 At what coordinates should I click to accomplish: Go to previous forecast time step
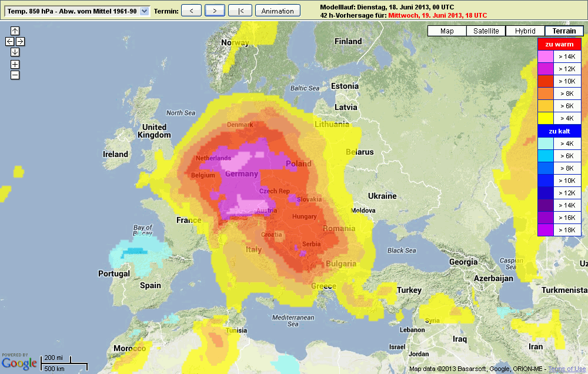pos(191,11)
